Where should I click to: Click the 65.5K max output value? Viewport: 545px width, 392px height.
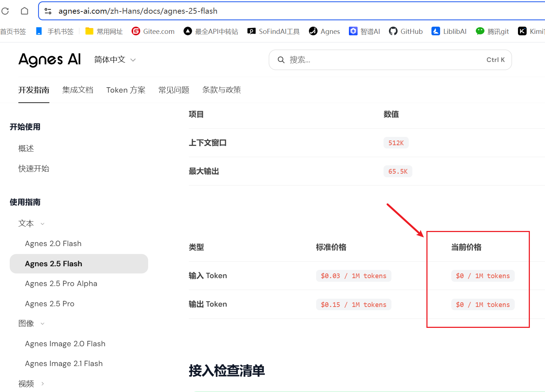point(398,171)
